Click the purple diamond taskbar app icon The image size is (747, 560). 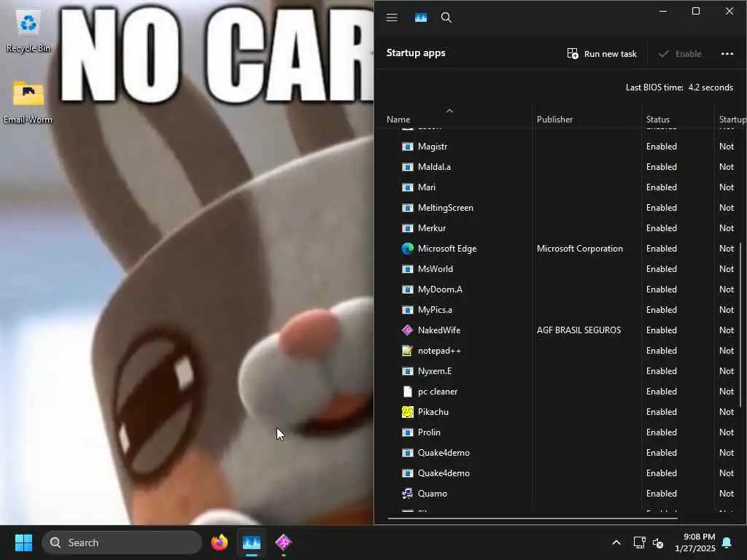click(284, 542)
